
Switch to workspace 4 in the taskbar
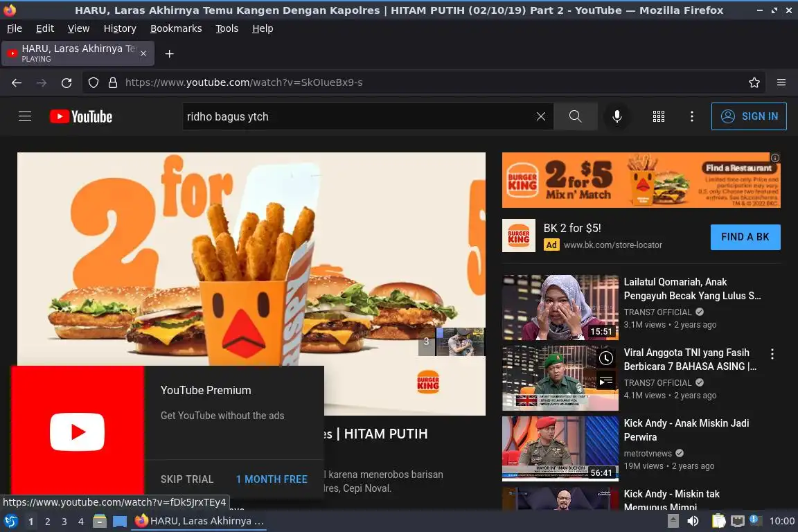pos(80,522)
